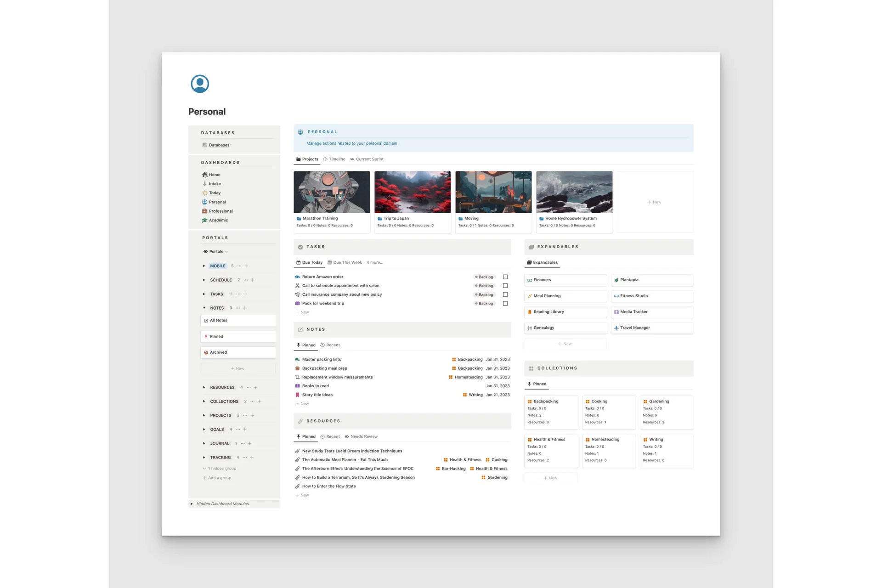The image size is (882, 588).
Task: Expand Hidden Dashboard Modules toggle
Action: (x=192, y=504)
